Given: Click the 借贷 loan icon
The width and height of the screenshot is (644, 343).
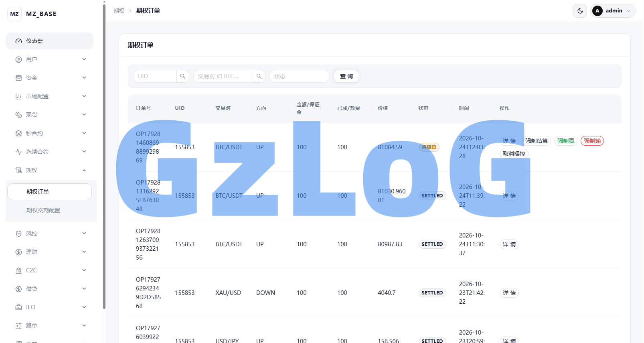Looking at the screenshot, I should pyautogui.click(x=18, y=289).
